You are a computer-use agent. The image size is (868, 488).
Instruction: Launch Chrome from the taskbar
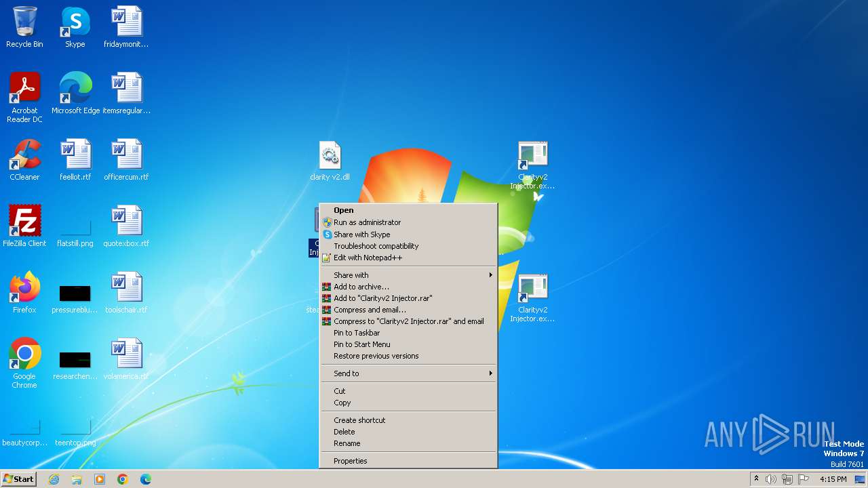pyautogui.click(x=123, y=479)
